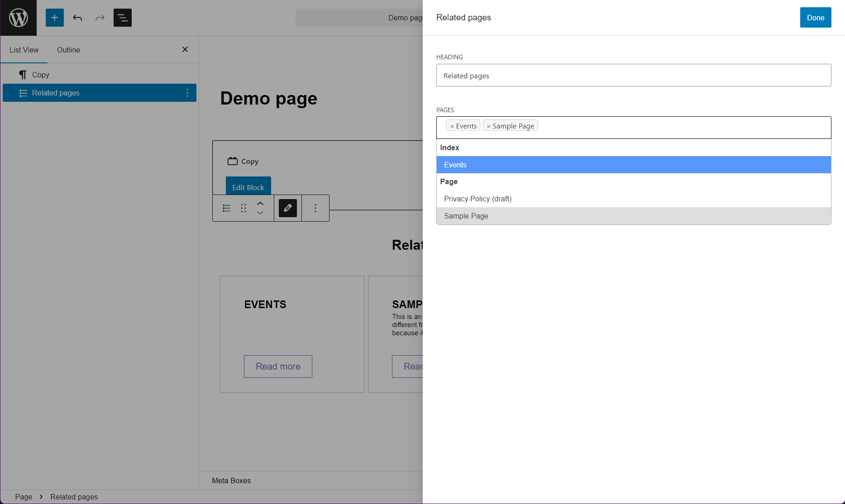Click the Edit Block button
The height and width of the screenshot is (504, 845).
coord(248,187)
